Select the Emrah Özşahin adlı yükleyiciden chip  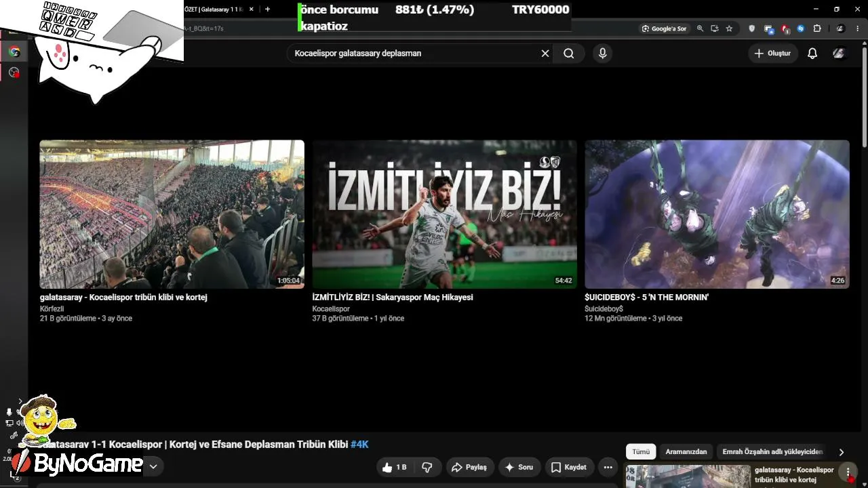(x=772, y=452)
